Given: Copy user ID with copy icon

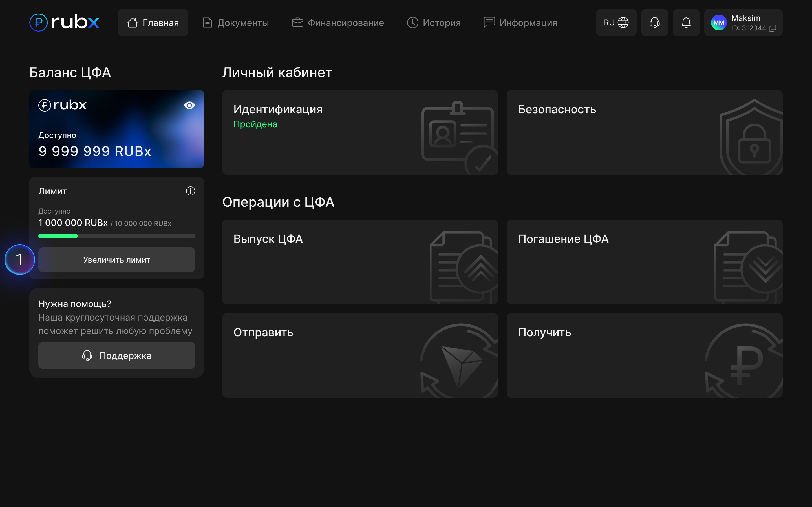Looking at the screenshot, I should 773,28.
